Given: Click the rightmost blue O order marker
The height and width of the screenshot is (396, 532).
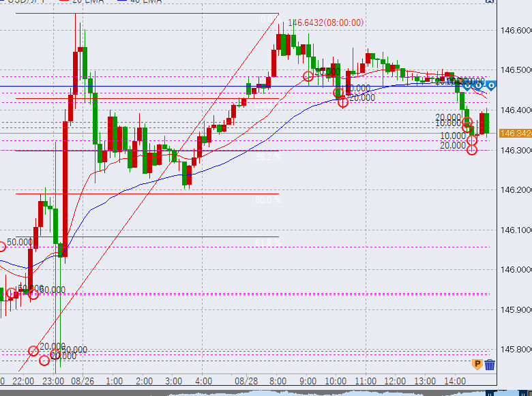Looking at the screenshot, I should [490, 85].
